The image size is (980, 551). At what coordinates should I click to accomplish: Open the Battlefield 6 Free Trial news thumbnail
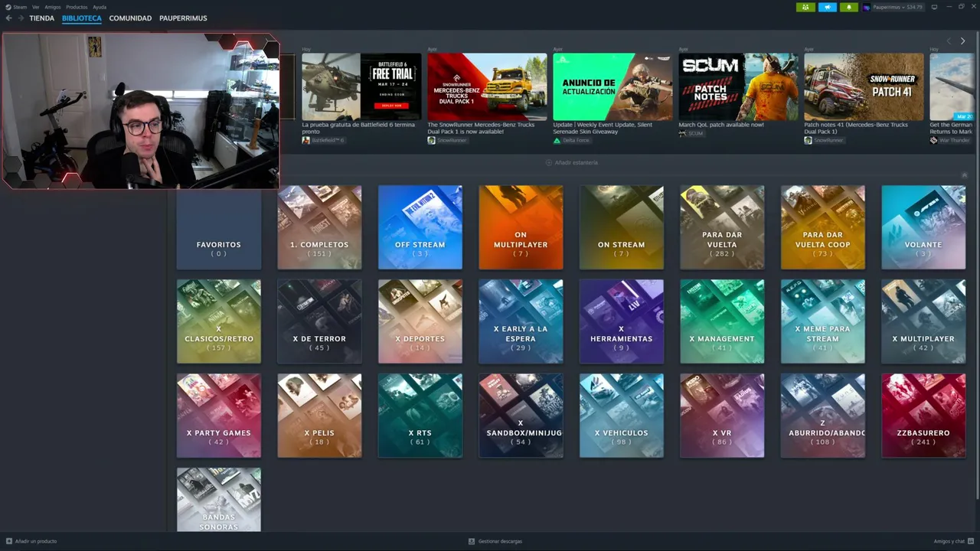[361, 86]
